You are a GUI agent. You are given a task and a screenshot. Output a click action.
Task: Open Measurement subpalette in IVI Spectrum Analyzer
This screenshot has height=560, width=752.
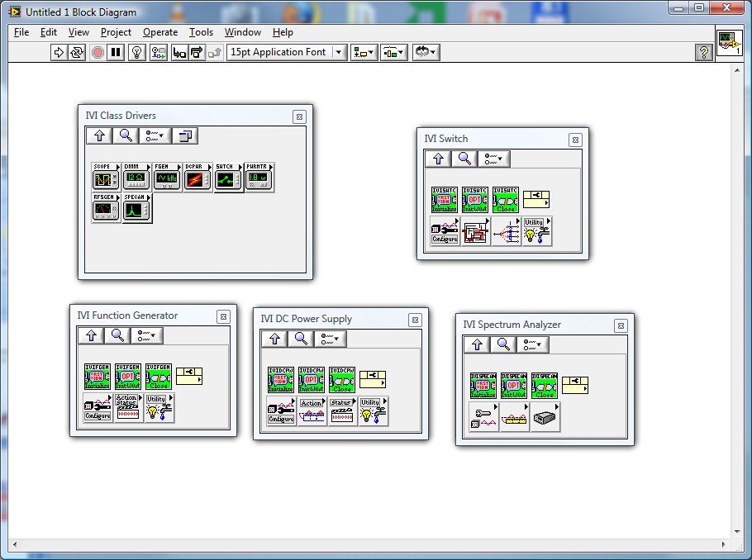pos(514,417)
